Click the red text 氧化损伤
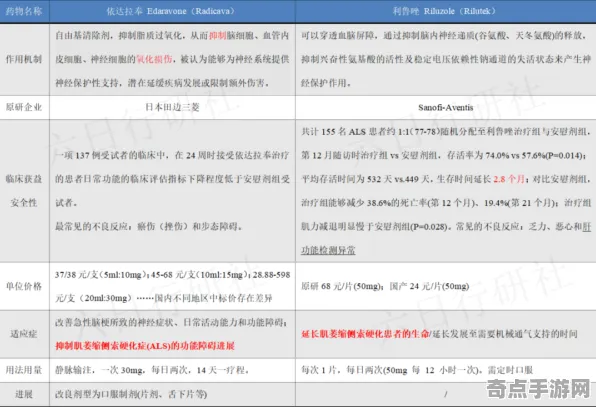 (x=154, y=59)
